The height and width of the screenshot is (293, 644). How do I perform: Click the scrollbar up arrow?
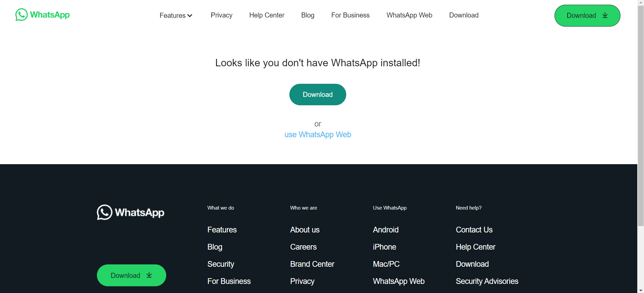[x=641, y=3]
